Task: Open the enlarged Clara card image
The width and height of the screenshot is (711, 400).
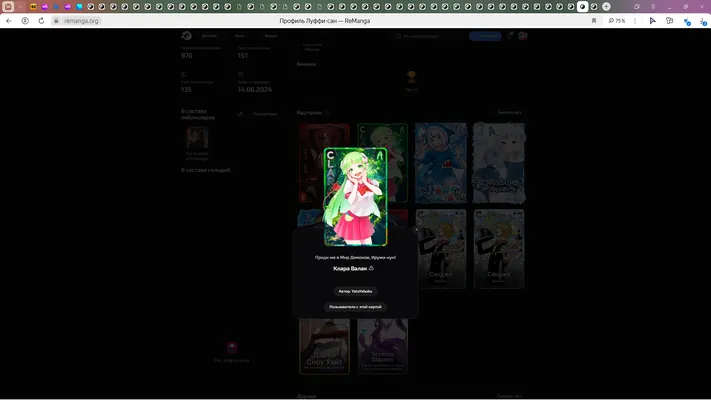Action: (356, 197)
